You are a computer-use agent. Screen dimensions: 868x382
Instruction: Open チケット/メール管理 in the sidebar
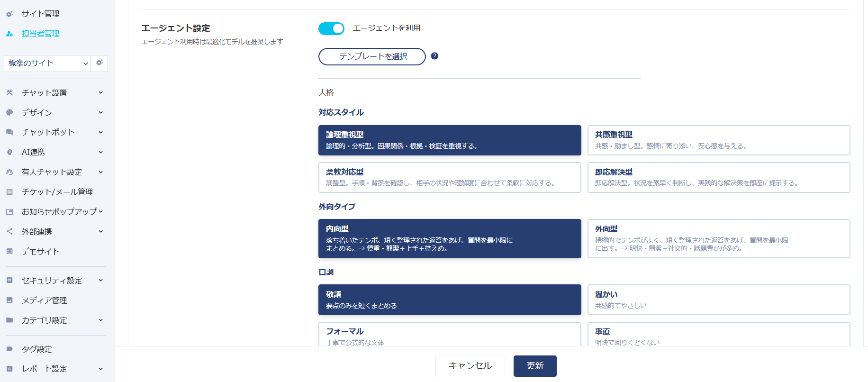(x=57, y=192)
